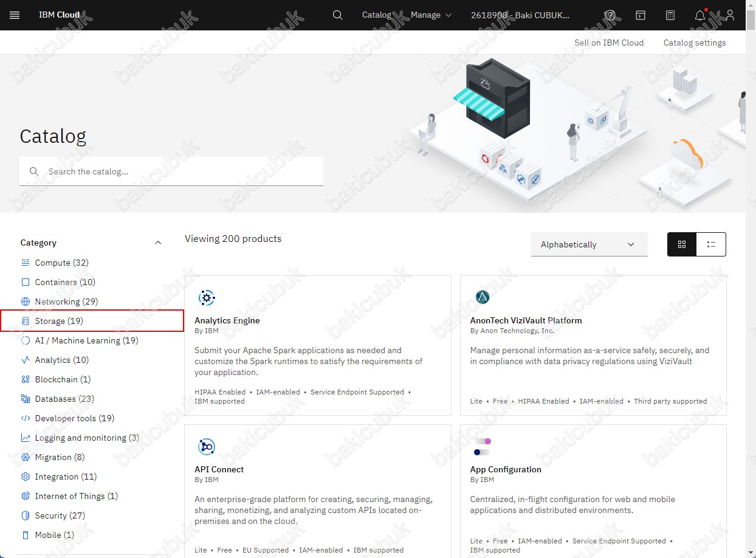Open Catalog settings
Viewport: 756px width, 558px height.
tap(695, 43)
